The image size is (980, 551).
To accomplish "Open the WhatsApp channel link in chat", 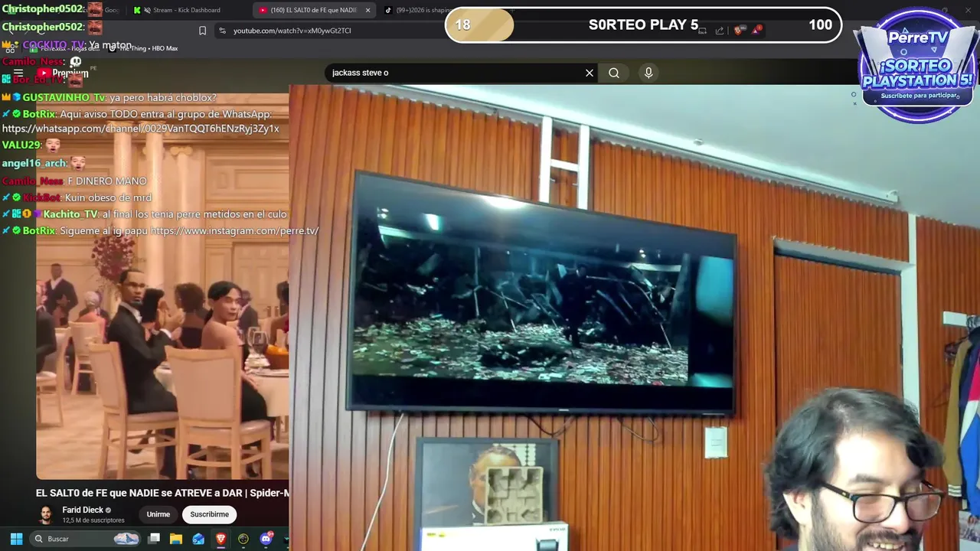I will [x=140, y=129].
